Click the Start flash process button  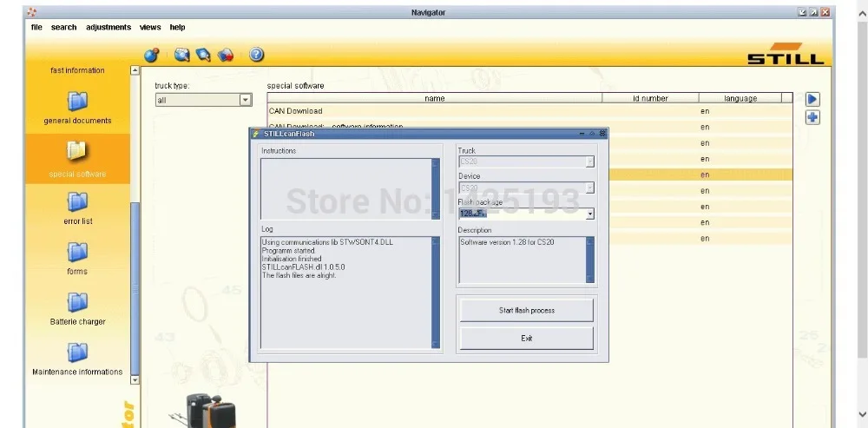(527, 311)
